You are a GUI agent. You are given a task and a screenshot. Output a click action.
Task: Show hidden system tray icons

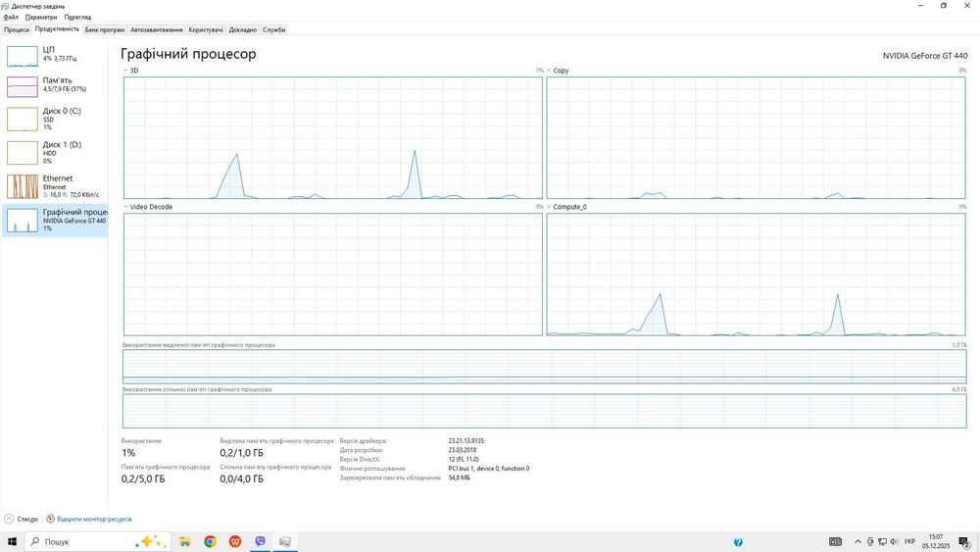(857, 541)
